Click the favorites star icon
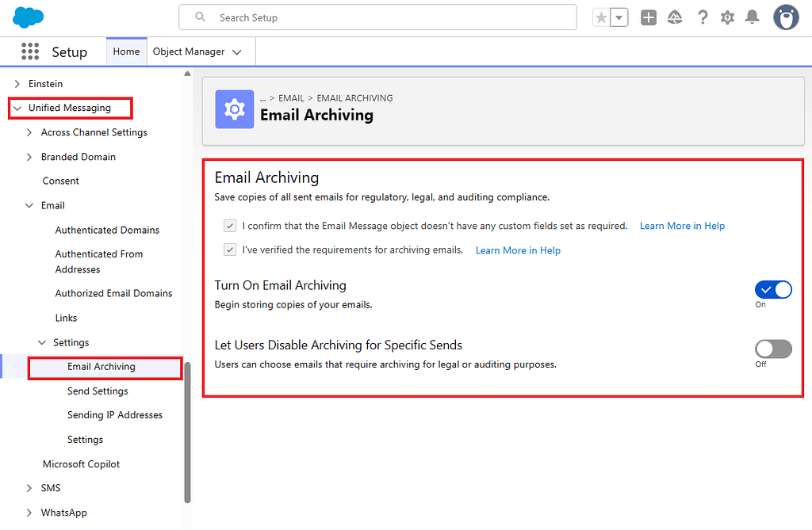This screenshot has height=530, width=812. pyautogui.click(x=601, y=18)
